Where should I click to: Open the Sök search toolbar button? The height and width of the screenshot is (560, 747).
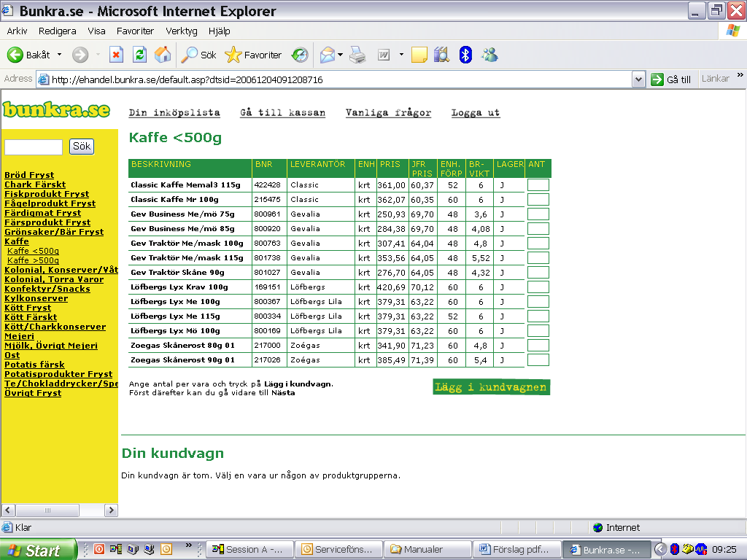click(199, 55)
